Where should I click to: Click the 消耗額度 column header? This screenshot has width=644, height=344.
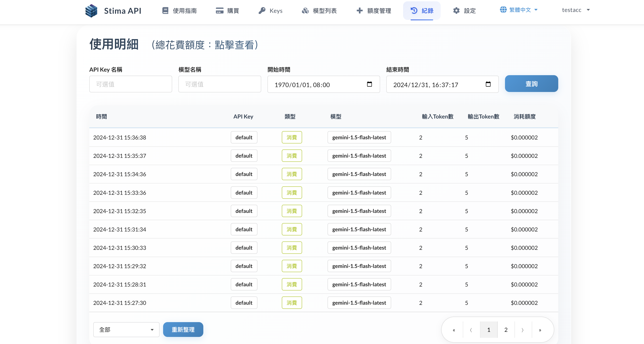tap(524, 117)
